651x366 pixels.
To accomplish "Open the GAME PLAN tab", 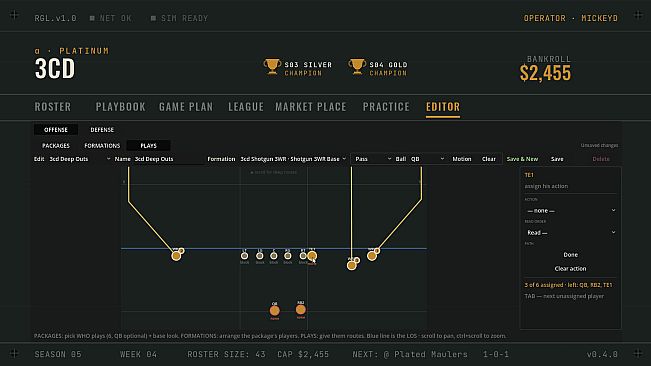I will click(x=186, y=107).
